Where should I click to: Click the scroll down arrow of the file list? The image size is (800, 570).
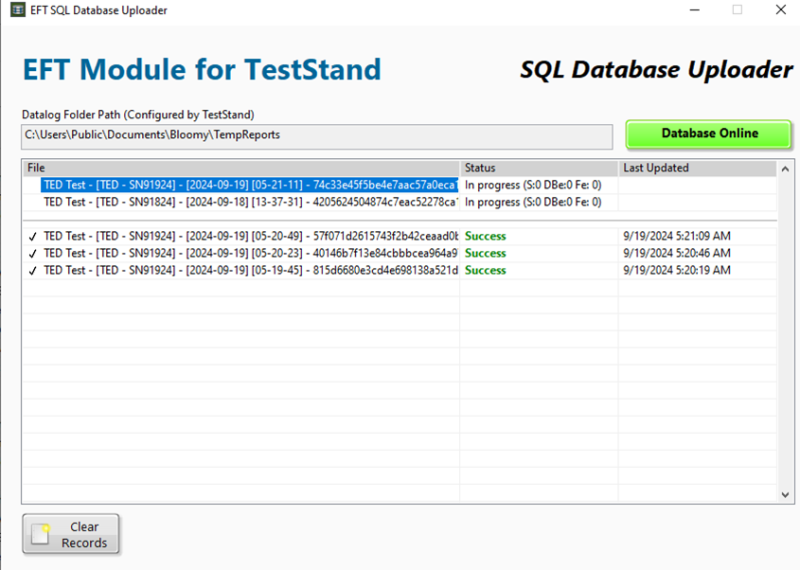pyautogui.click(x=785, y=494)
